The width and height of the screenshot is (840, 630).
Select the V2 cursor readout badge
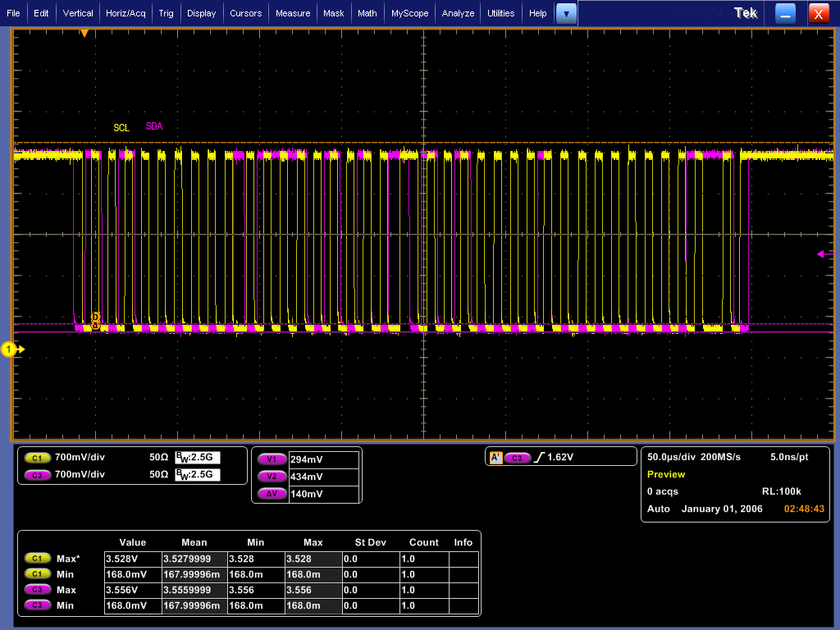tap(271, 477)
